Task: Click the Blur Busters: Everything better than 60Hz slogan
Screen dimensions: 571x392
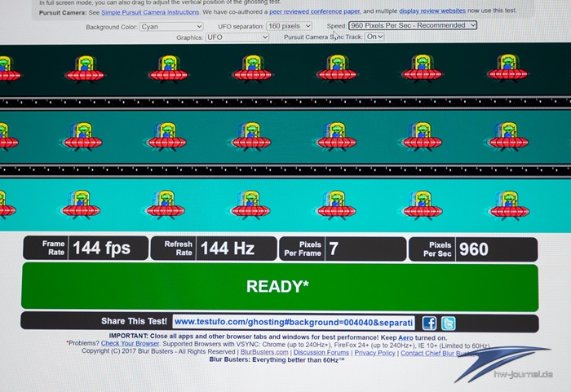Action: [x=277, y=359]
